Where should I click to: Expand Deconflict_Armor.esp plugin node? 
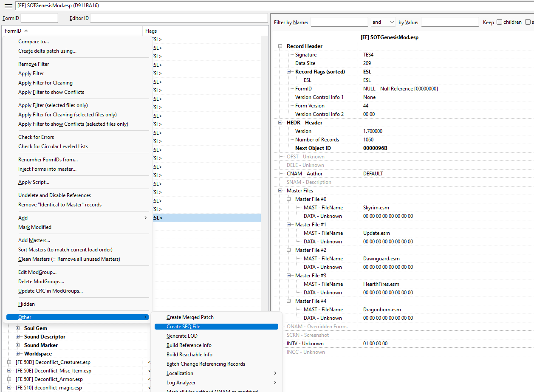click(9, 379)
